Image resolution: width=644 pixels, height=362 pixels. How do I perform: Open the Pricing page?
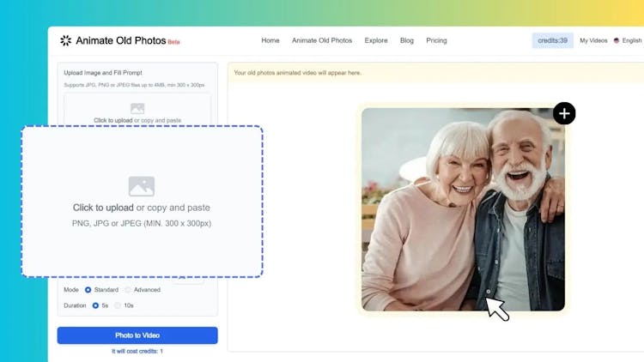pos(436,40)
